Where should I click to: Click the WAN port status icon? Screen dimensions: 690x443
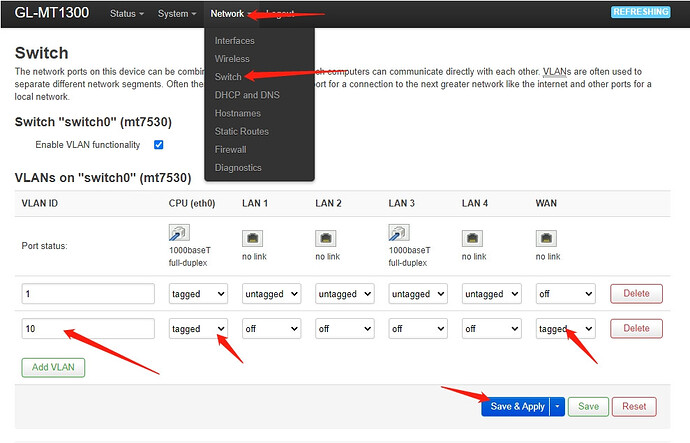coord(546,238)
